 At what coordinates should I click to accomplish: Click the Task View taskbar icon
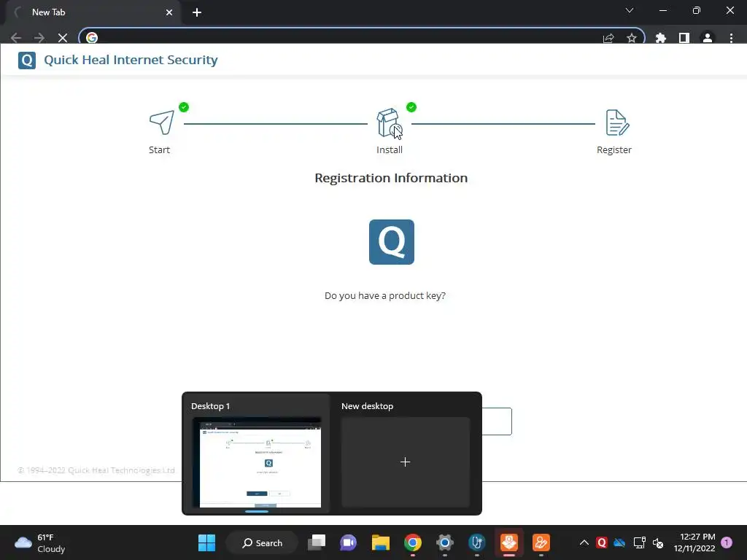[x=317, y=542]
